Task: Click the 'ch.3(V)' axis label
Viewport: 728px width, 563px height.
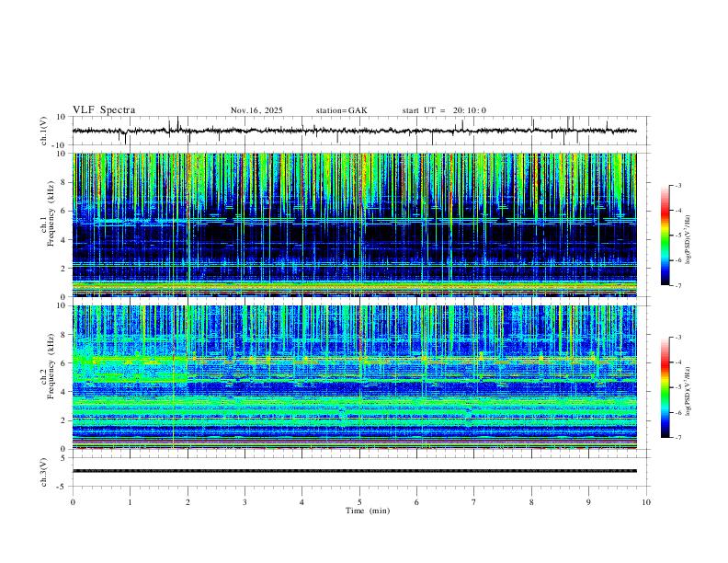Action: [44, 472]
